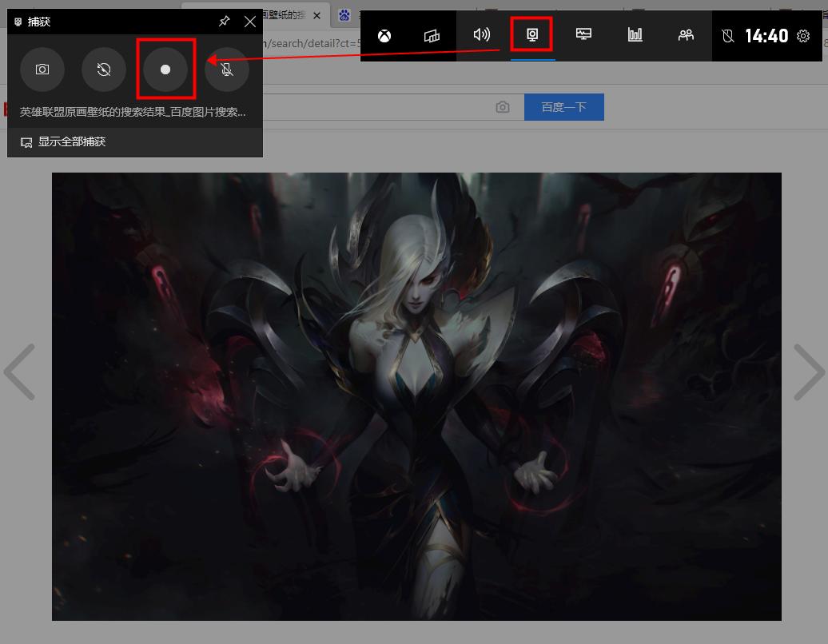Open Game Bar settings gear
The image size is (828, 644).
pos(803,36)
